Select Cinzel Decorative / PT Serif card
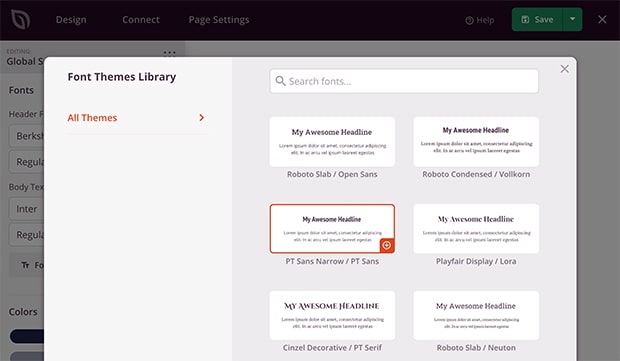The width and height of the screenshot is (620, 361). coord(332,316)
